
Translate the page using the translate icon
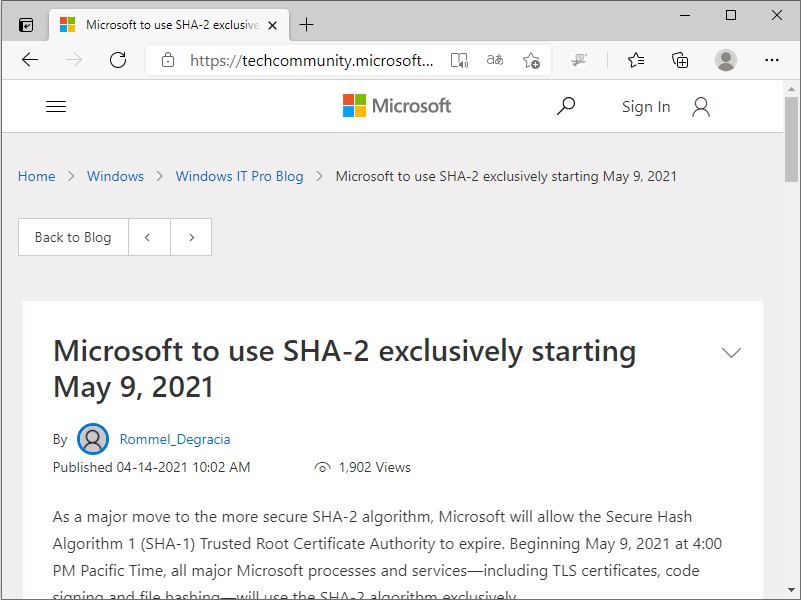click(x=494, y=60)
